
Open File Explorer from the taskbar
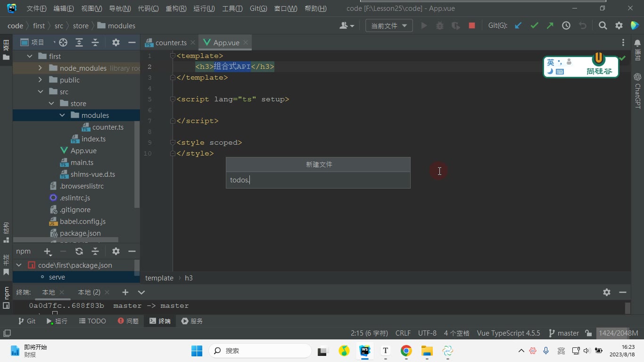pyautogui.click(x=427, y=351)
